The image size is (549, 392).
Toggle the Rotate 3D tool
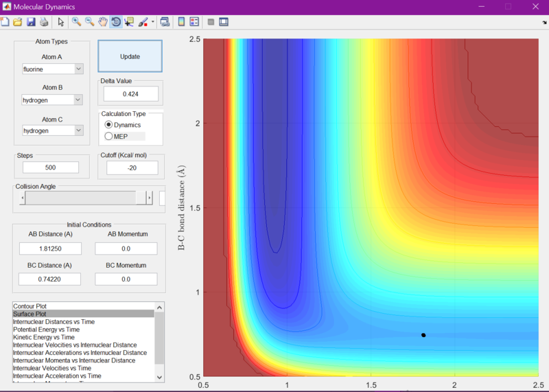tap(116, 22)
